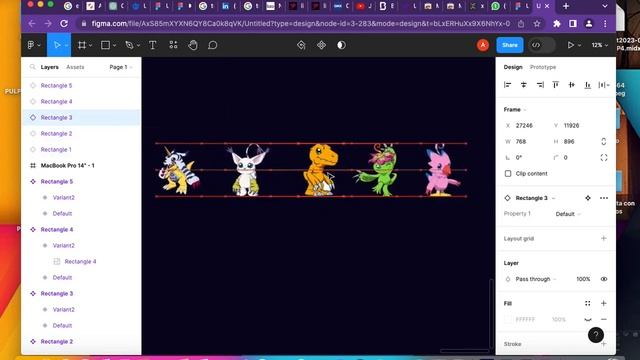The image size is (640, 360).
Task: Add a Stroke
Action: pyautogui.click(x=604, y=344)
